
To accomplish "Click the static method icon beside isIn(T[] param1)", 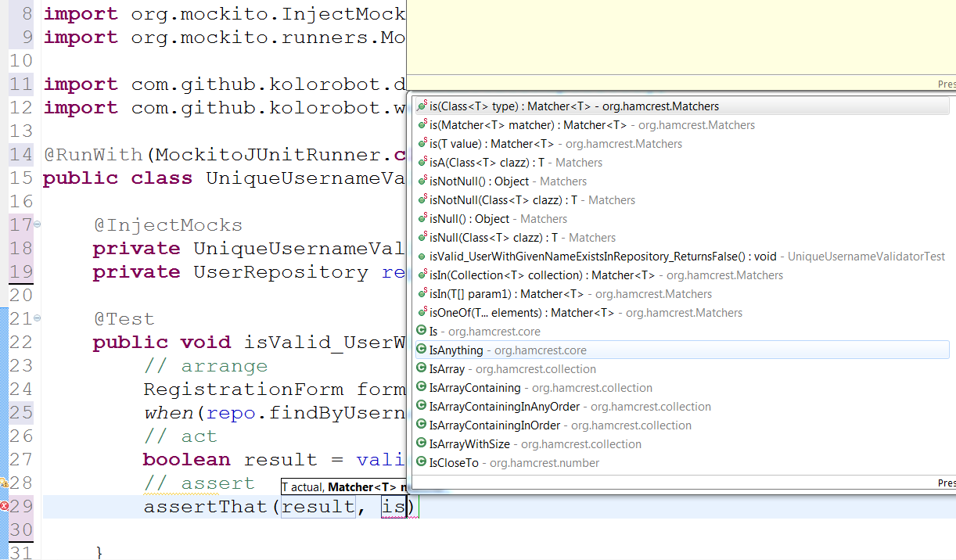I will pos(420,293).
